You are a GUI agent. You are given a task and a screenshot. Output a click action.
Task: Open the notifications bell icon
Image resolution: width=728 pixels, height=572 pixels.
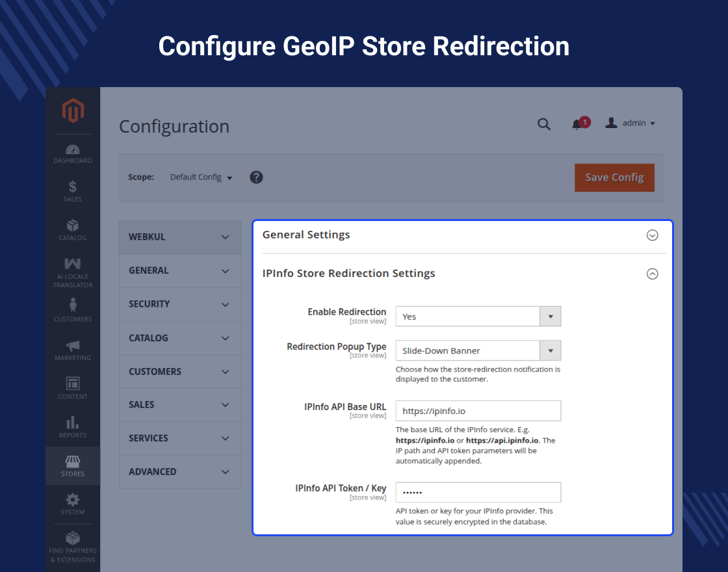[x=580, y=123]
